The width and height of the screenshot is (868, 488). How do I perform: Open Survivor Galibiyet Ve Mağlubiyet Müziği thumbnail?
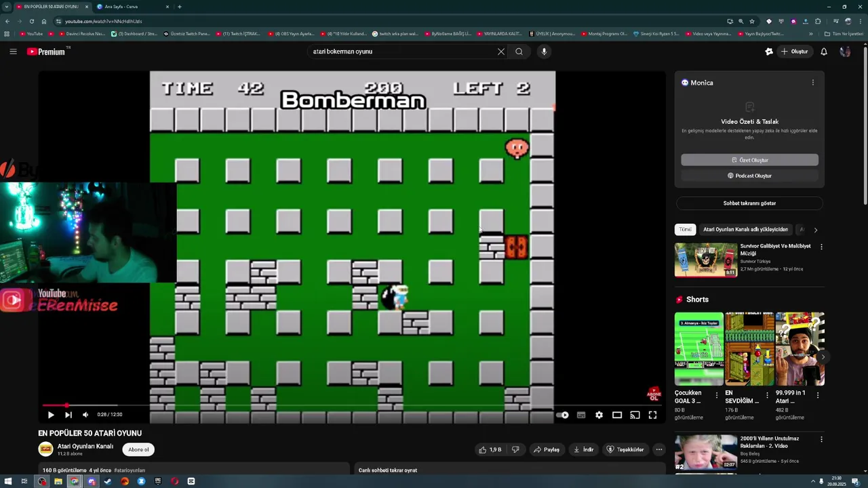tap(706, 260)
